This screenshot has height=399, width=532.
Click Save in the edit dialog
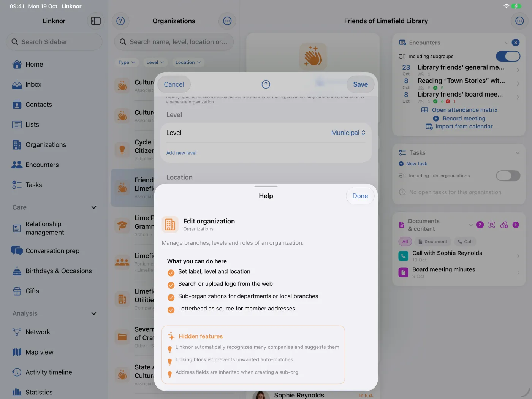pyautogui.click(x=361, y=84)
